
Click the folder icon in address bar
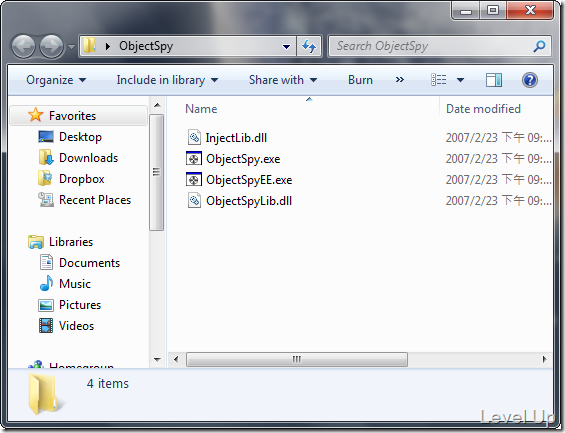tap(89, 46)
